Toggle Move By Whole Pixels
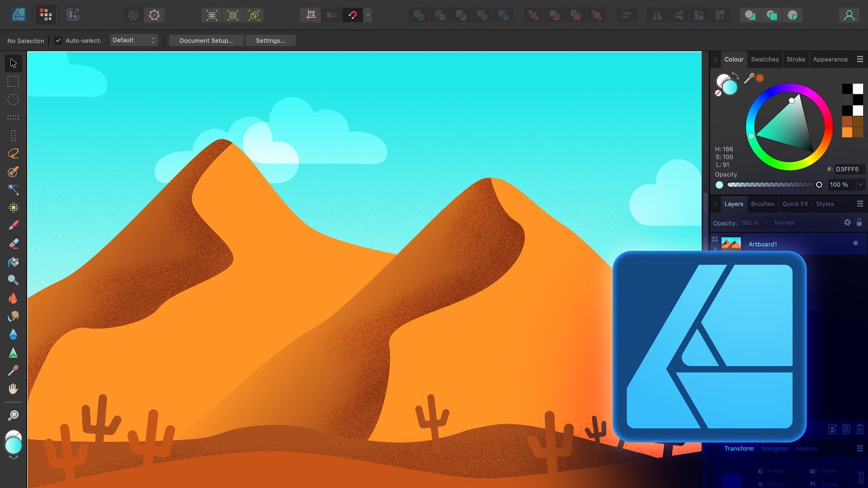This screenshot has width=868, height=488. (x=332, y=15)
